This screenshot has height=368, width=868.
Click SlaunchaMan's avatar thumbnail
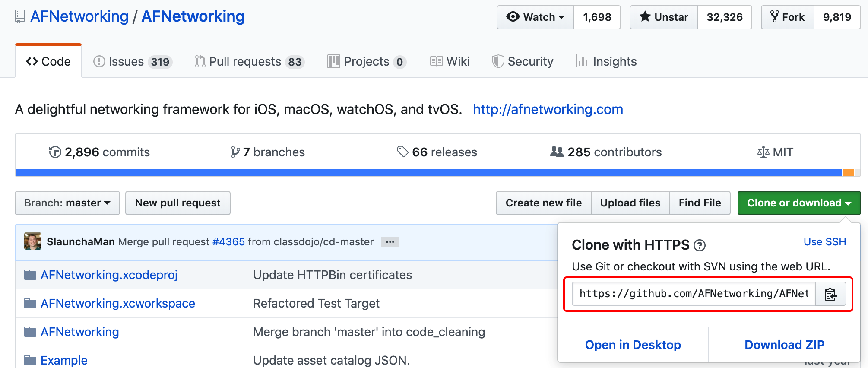point(33,241)
